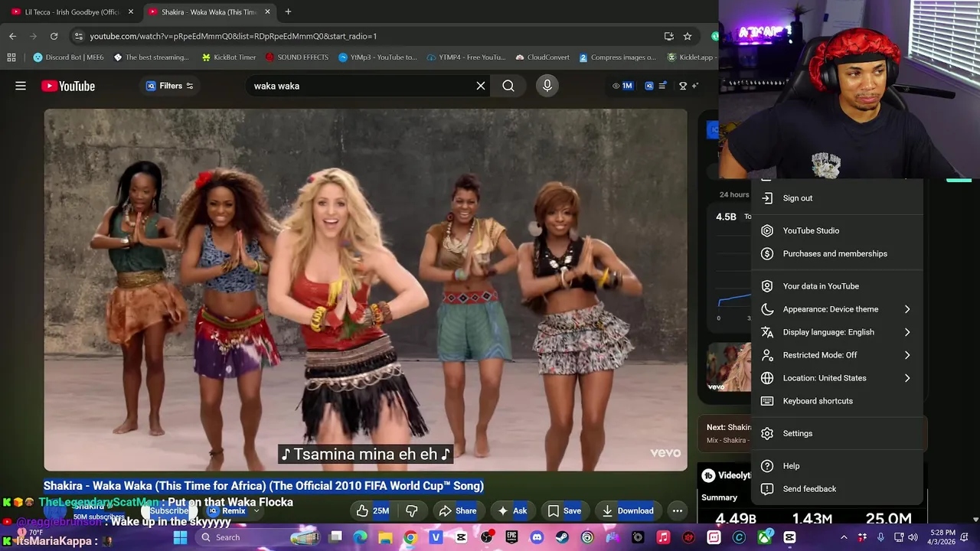The image size is (980, 551).
Task: Open Xbox app from taskbar
Action: pyautogui.click(x=764, y=537)
